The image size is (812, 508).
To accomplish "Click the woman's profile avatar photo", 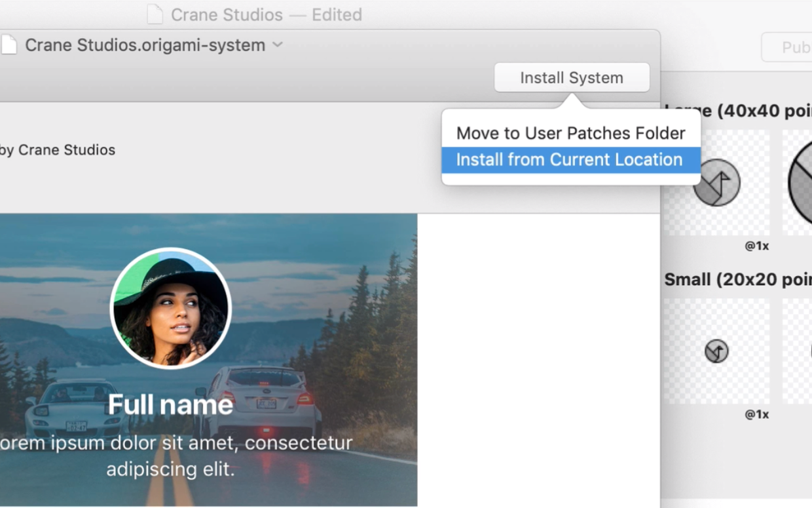I will [171, 308].
